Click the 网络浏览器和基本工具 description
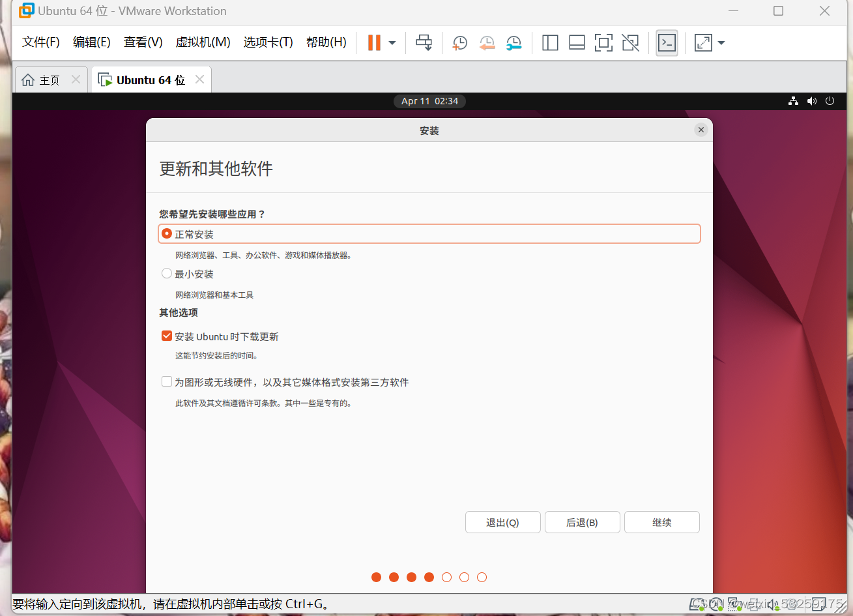Screen dimensions: 853x616 pyautogui.click(x=214, y=295)
